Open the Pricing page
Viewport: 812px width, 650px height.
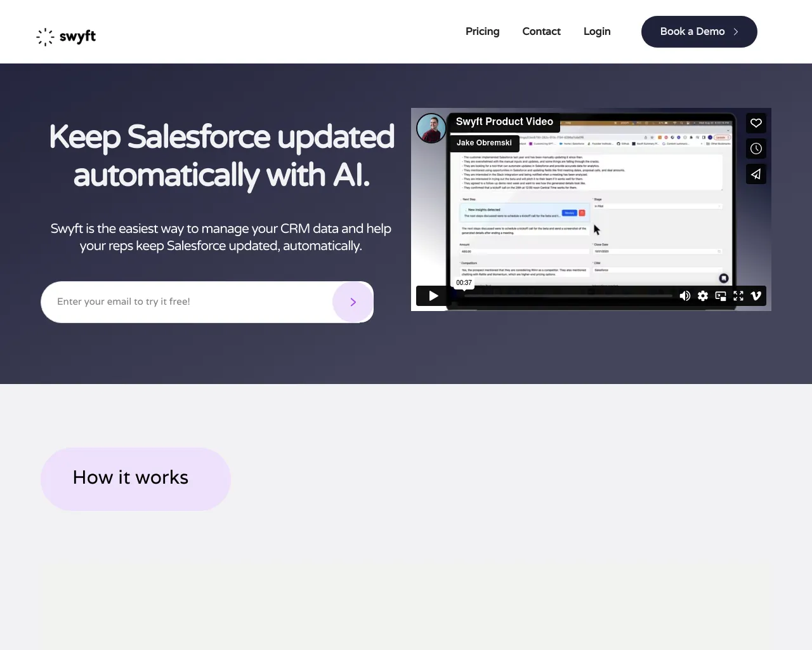(482, 31)
